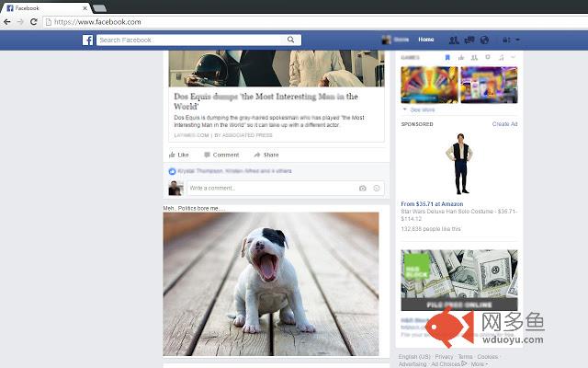View the names who liked the post
Image resolution: width=588 pixels, height=368 pixels.
coord(234,171)
